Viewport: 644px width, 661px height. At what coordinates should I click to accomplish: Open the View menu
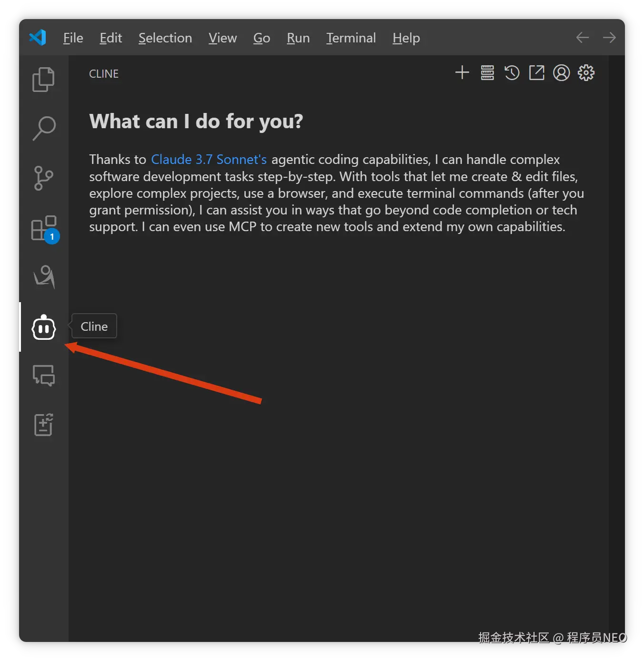[x=223, y=38]
